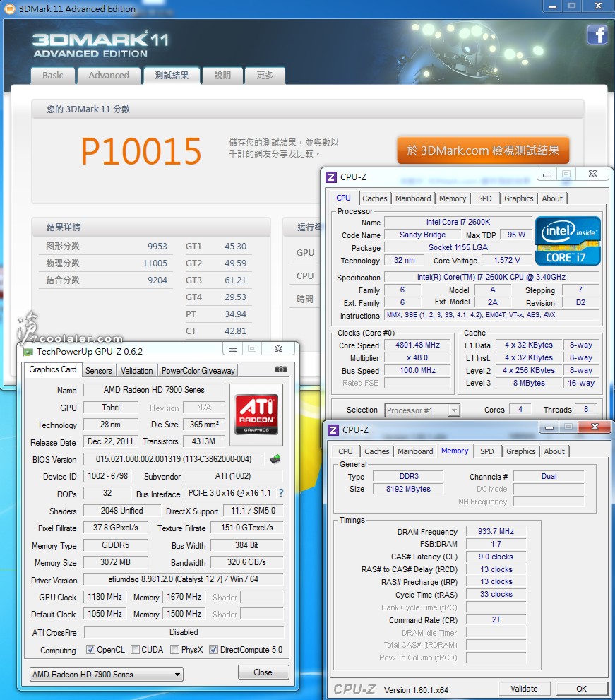Viewport: 615px width, 700px height.
Task: Click the Core Voltage value 1.572 V
Action: tap(507, 260)
